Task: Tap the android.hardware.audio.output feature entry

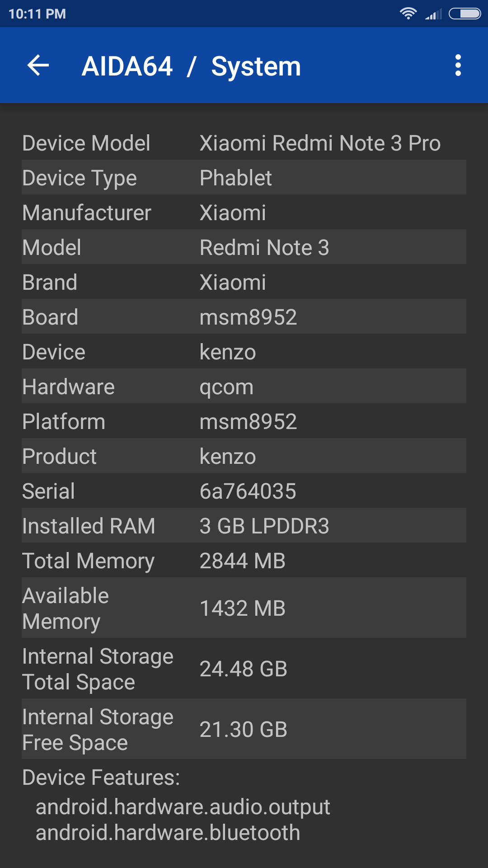Action: [x=183, y=807]
